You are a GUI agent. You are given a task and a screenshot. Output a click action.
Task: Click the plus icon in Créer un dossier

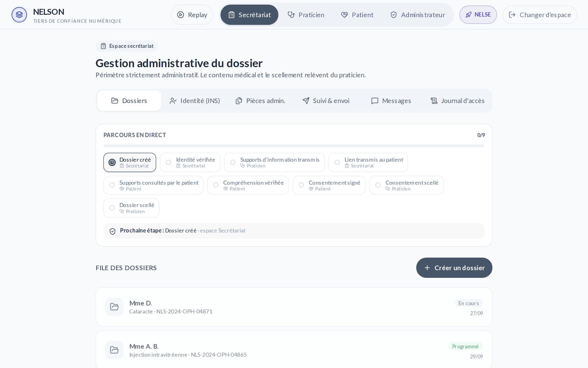pyautogui.click(x=427, y=268)
